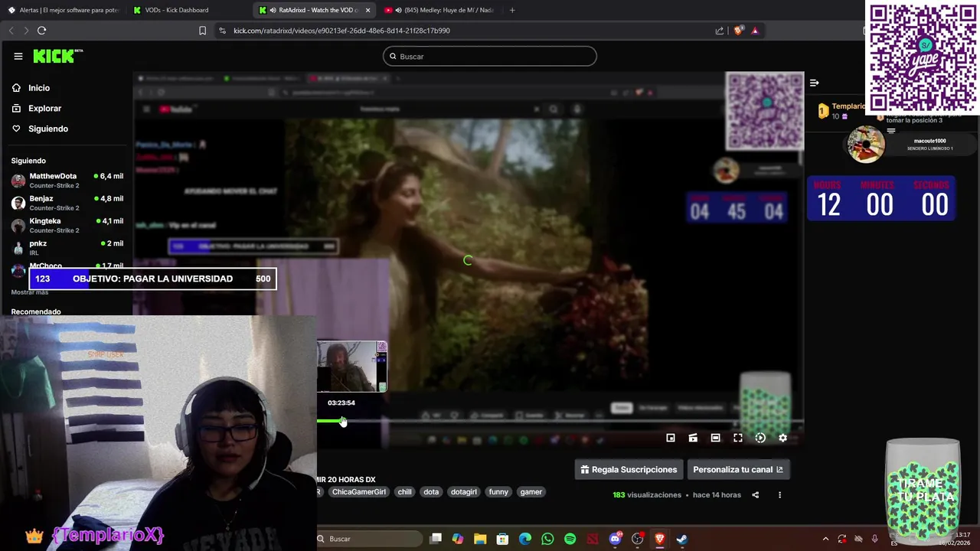Viewport: 980px width, 551px height.
Task: Open Kingteka channel in following list
Action: pyautogui.click(x=67, y=225)
